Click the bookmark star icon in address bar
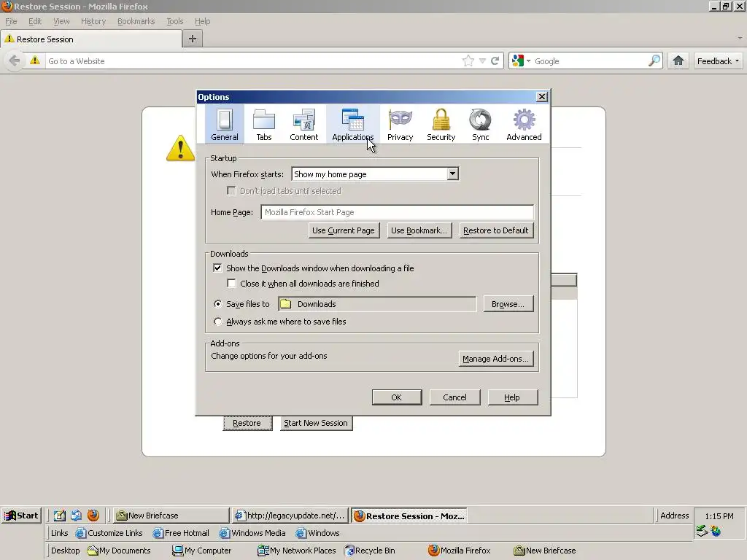The image size is (747, 560). point(468,61)
